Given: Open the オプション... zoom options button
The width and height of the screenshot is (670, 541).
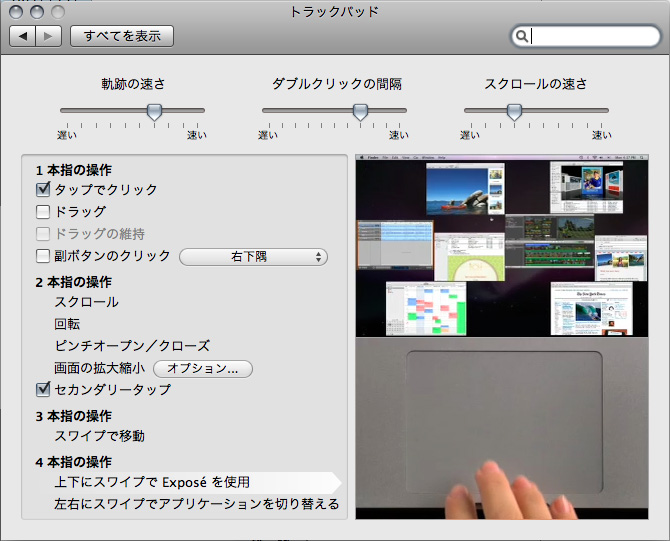Looking at the screenshot, I should (202, 368).
